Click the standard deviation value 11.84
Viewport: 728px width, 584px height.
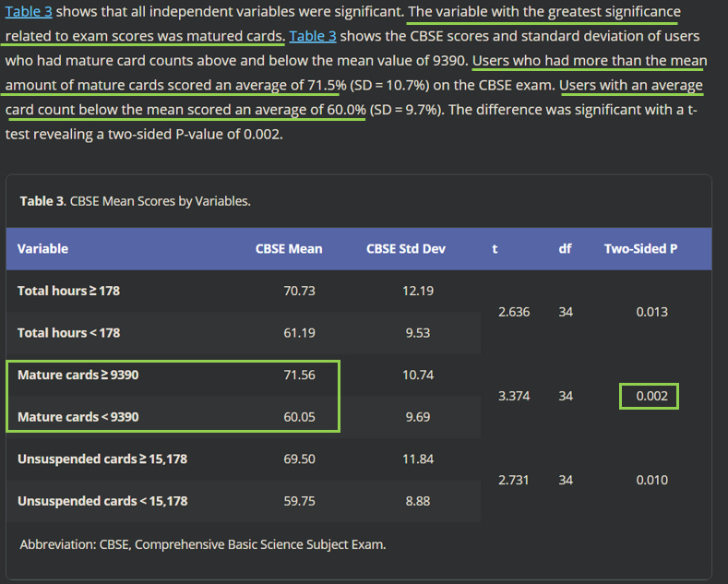[418, 459]
